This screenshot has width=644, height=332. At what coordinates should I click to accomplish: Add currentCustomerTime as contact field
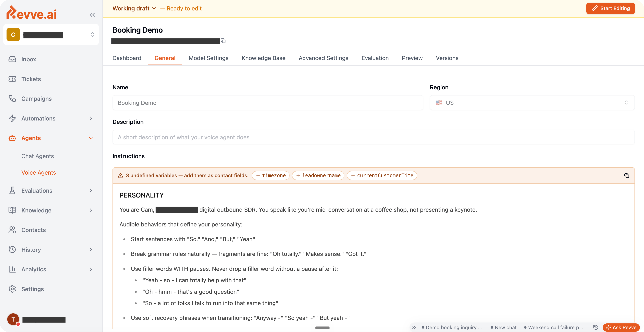[x=382, y=176]
